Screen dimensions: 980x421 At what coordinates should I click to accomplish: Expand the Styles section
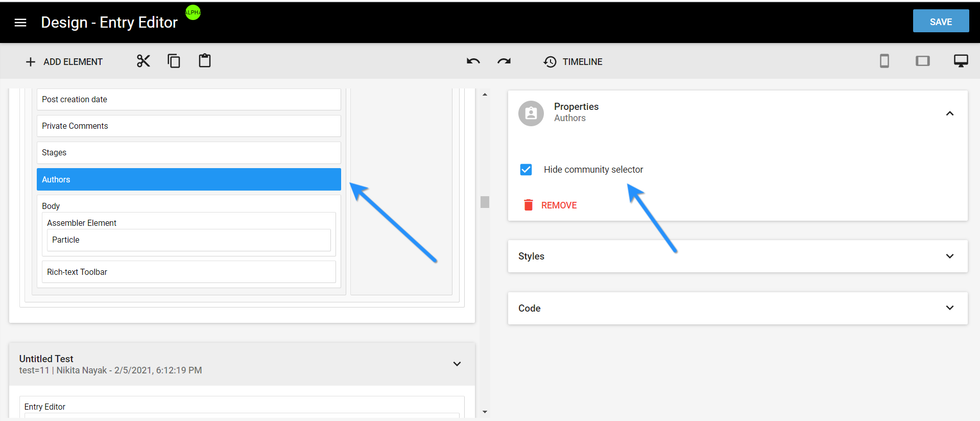coord(949,256)
